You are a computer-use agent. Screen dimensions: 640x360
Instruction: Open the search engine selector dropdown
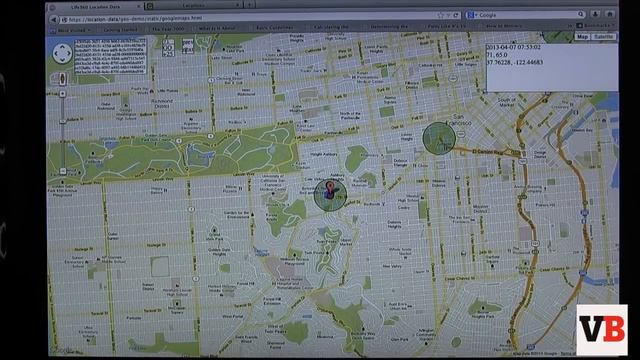[x=471, y=15]
